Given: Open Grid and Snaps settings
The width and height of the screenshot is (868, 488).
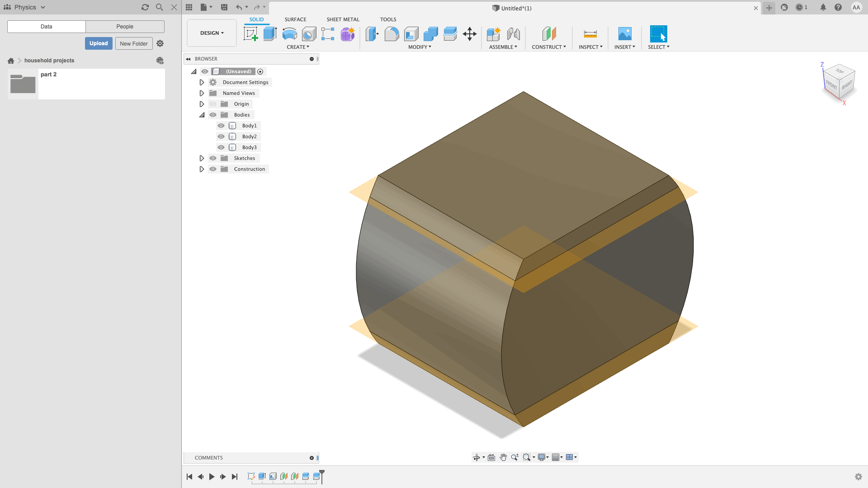Looking at the screenshot, I should point(557,457).
